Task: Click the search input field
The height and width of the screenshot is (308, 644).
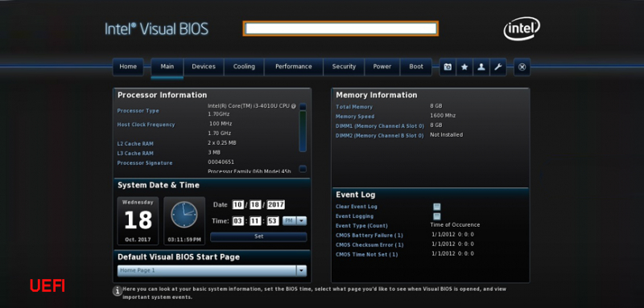Action: (x=341, y=29)
